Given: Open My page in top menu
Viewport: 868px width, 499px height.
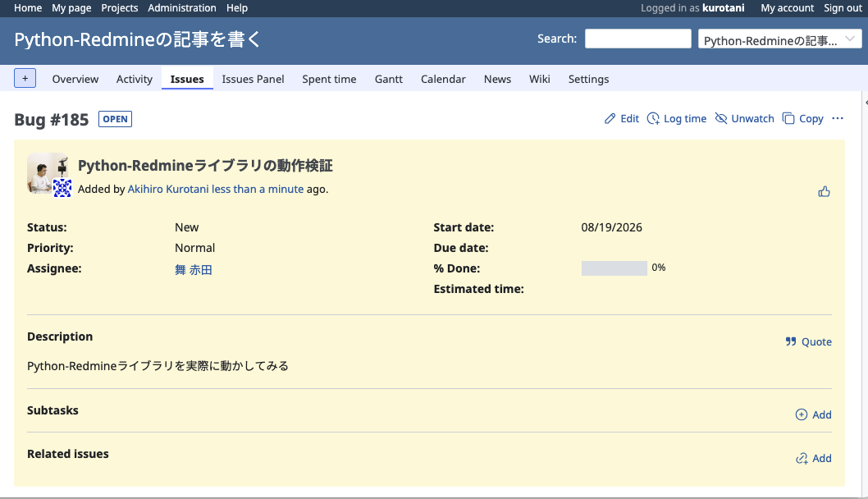Looking at the screenshot, I should click(71, 7).
